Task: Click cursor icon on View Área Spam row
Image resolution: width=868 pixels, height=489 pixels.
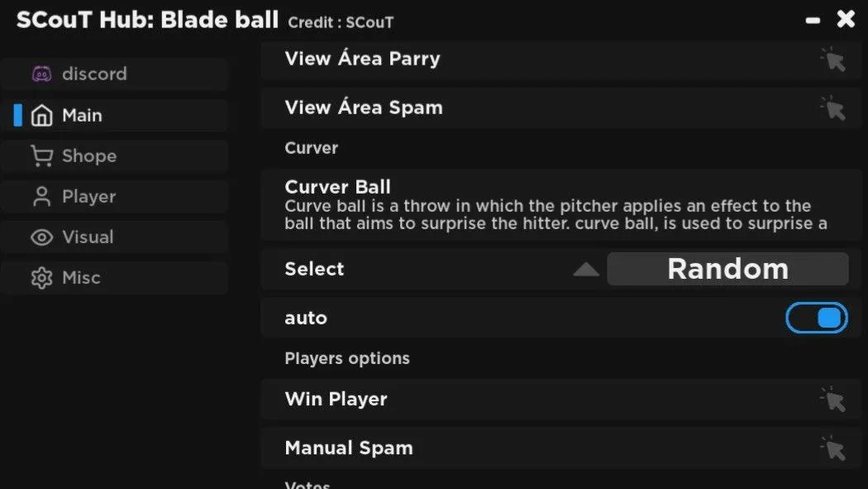Action: 833,108
